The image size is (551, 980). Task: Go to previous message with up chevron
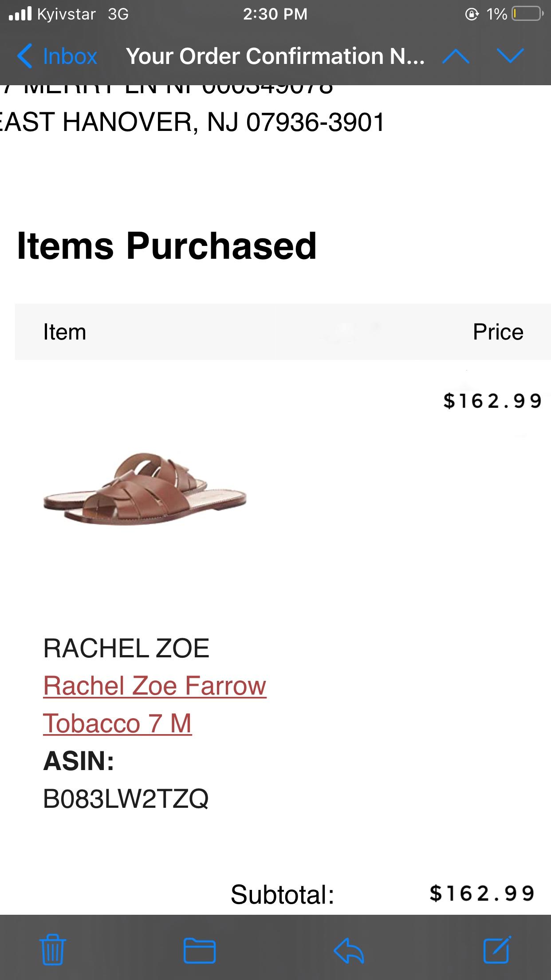coord(456,56)
